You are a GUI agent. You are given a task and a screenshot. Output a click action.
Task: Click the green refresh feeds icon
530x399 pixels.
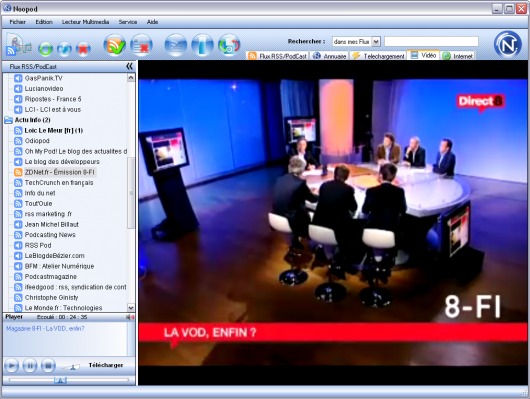[x=45, y=49]
